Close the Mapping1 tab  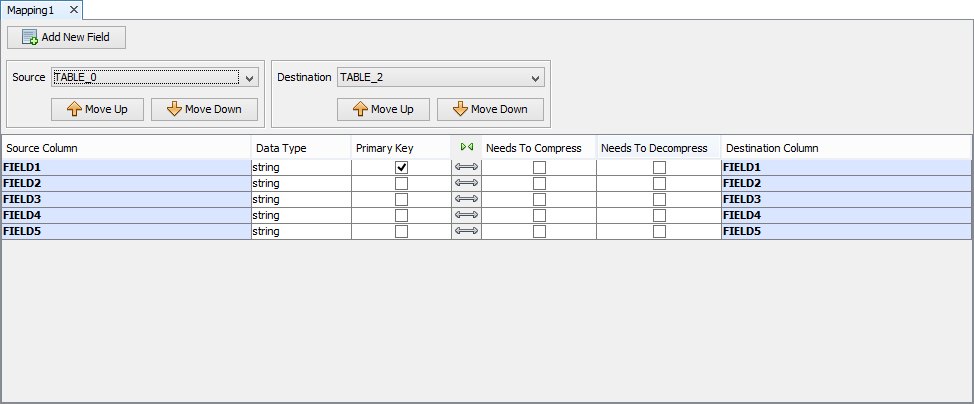tap(74, 9)
